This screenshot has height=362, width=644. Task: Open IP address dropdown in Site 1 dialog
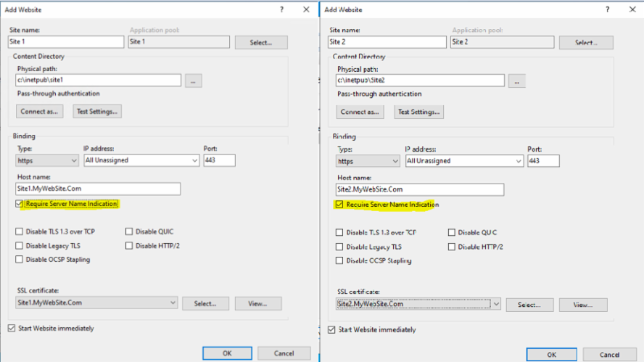(141, 160)
